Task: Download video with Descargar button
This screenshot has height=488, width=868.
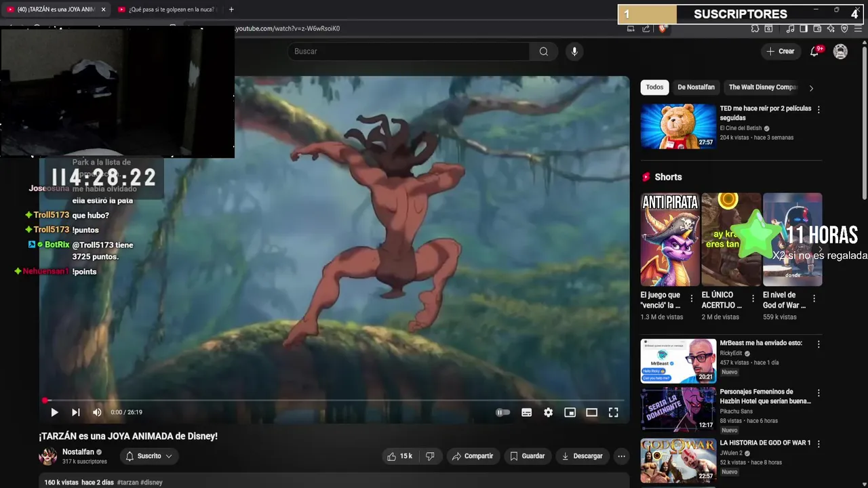Action: coord(582,456)
